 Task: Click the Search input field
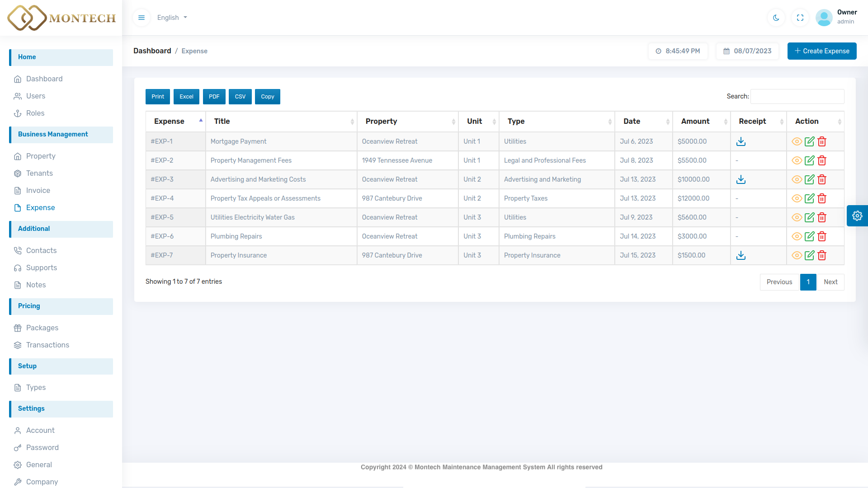coord(797,96)
